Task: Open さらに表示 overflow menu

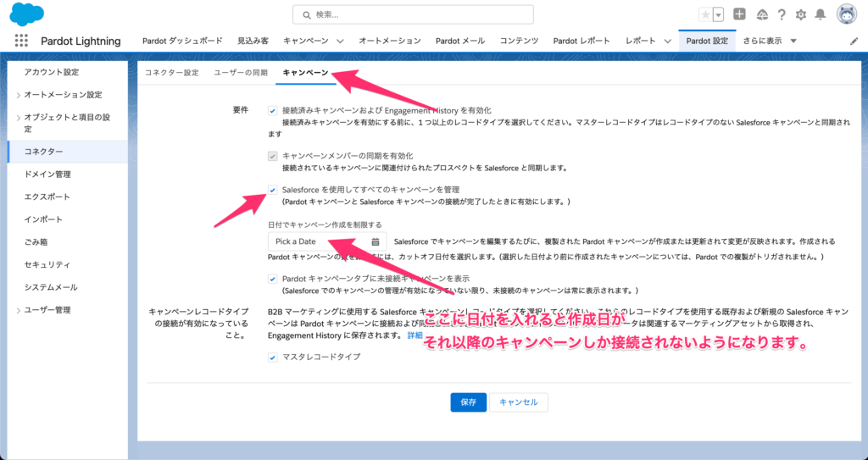Action: [770, 41]
